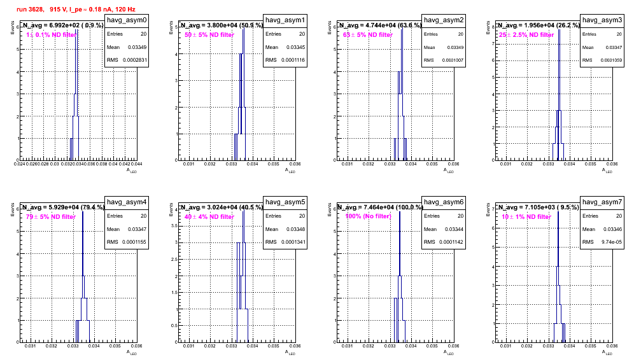The width and height of the screenshot is (634, 364).
Task: Click the blue histogram peak in havg_asym5 plot
Action: (243, 213)
